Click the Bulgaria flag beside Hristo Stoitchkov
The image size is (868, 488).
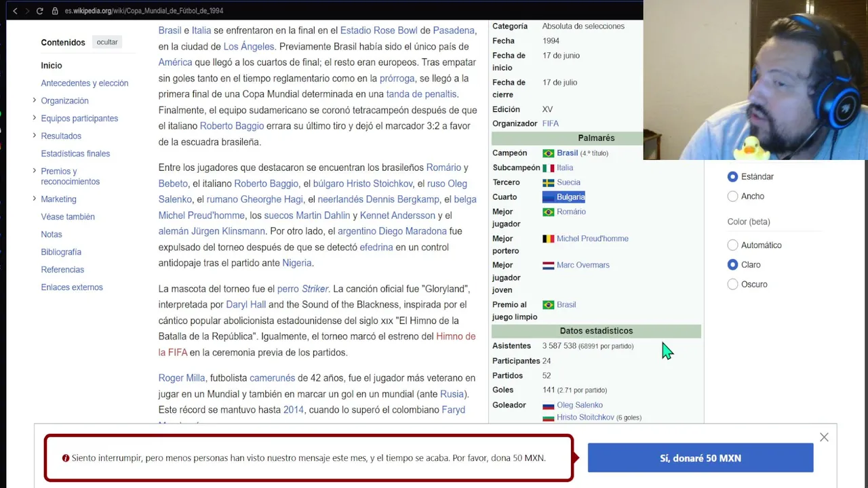549,418
